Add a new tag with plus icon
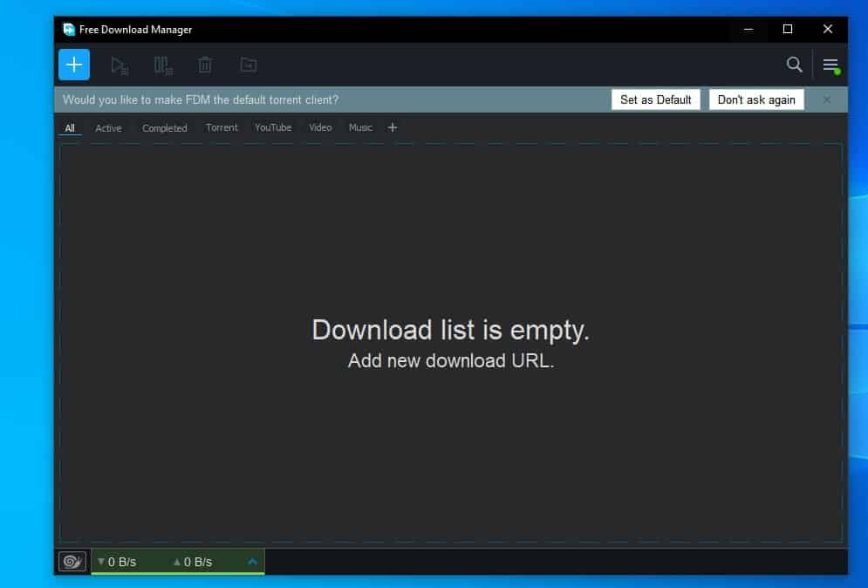868x588 pixels. (x=393, y=127)
